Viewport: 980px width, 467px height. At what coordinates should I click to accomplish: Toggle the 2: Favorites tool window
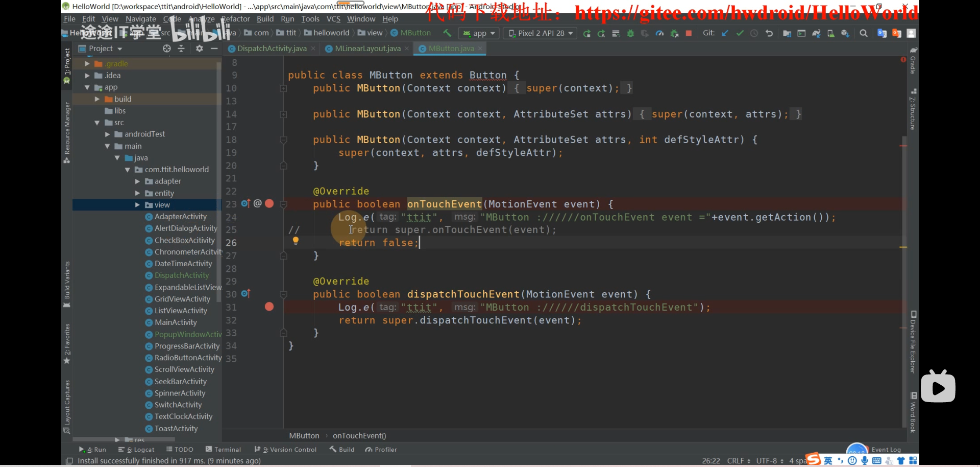tap(67, 343)
